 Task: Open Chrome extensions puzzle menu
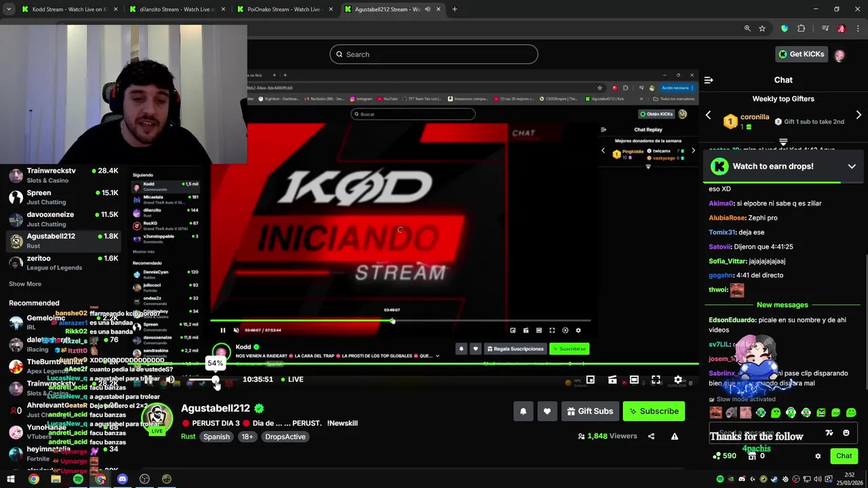click(x=801, y=28)
